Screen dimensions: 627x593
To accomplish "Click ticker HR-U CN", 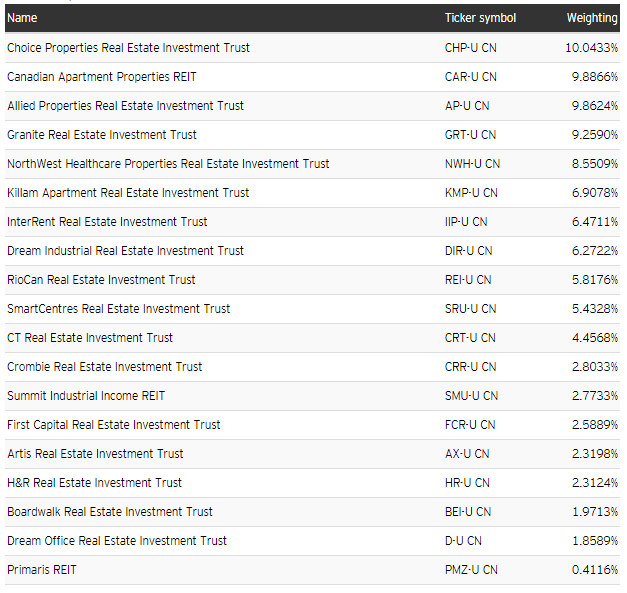I will pos(467,483).
